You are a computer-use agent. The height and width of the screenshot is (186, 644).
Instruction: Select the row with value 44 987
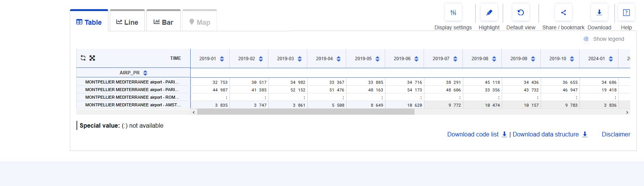pyautogui.click(x=353, y=90)
